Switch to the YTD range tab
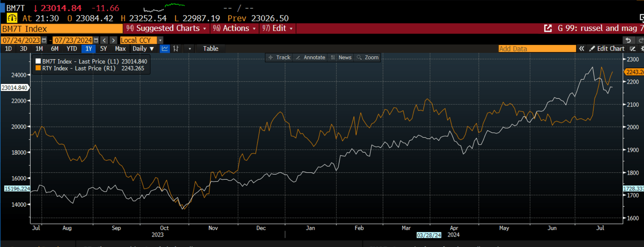This screenshot has height=247, width=644. [x=72, y=49]
